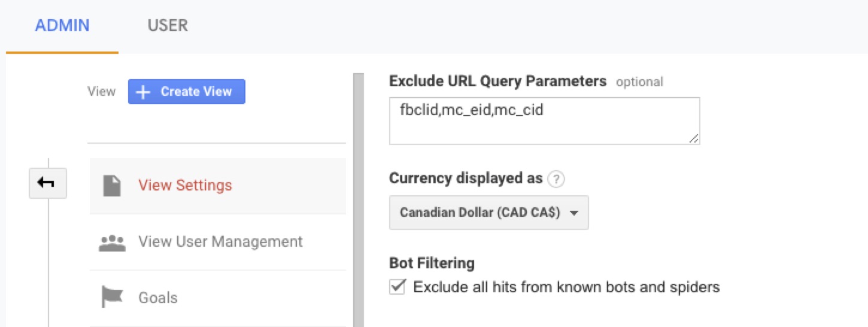Click the currency help question mark icon
Image resolution: width=868 pixels, height=327 pixels.
(x=557, y=178)
